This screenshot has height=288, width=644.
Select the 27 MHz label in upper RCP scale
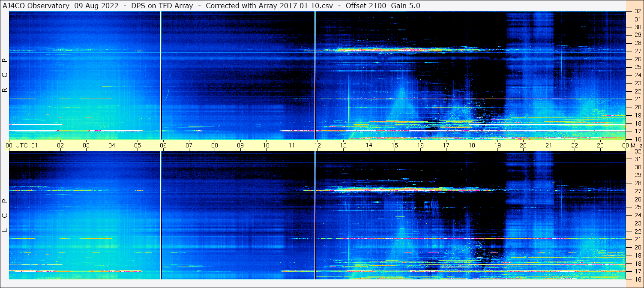coord(637,51)
